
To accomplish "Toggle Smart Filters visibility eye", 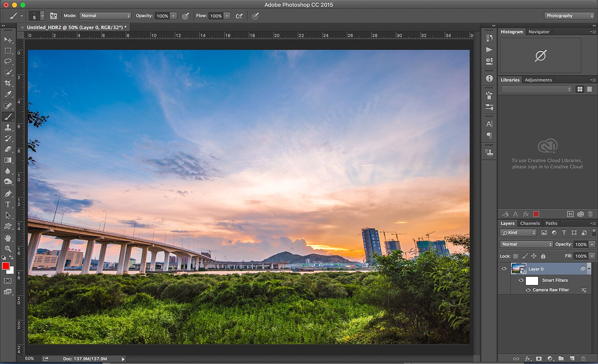I will click(521, 280).
